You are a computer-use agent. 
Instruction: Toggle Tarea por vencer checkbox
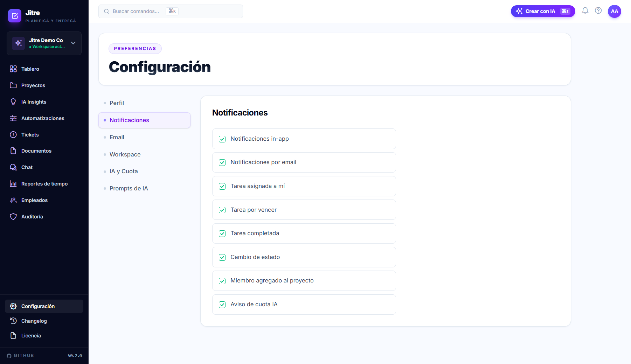pyautogui.click(x=222, y=210)
